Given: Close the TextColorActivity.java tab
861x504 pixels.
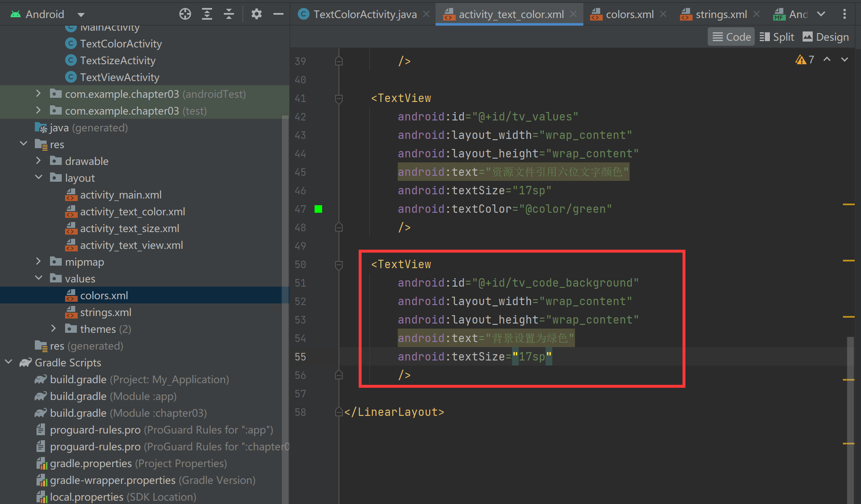Looking at the screenshot, I should (x=426, y=14).
